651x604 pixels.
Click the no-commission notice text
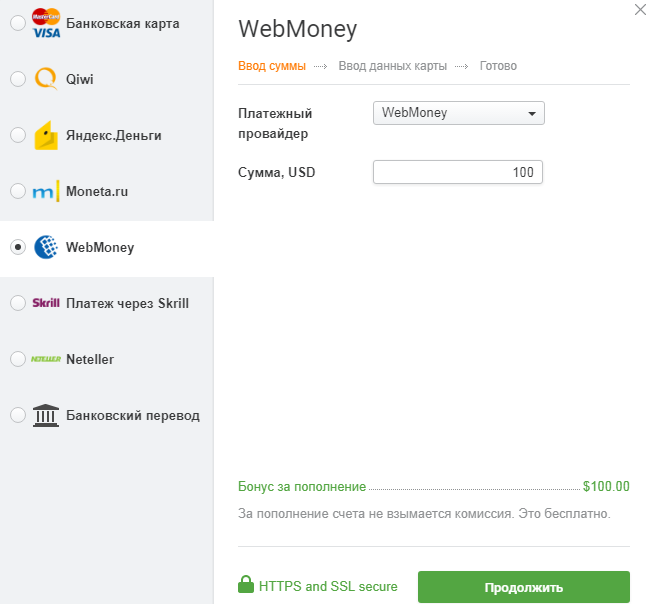[x=424, y=514]
